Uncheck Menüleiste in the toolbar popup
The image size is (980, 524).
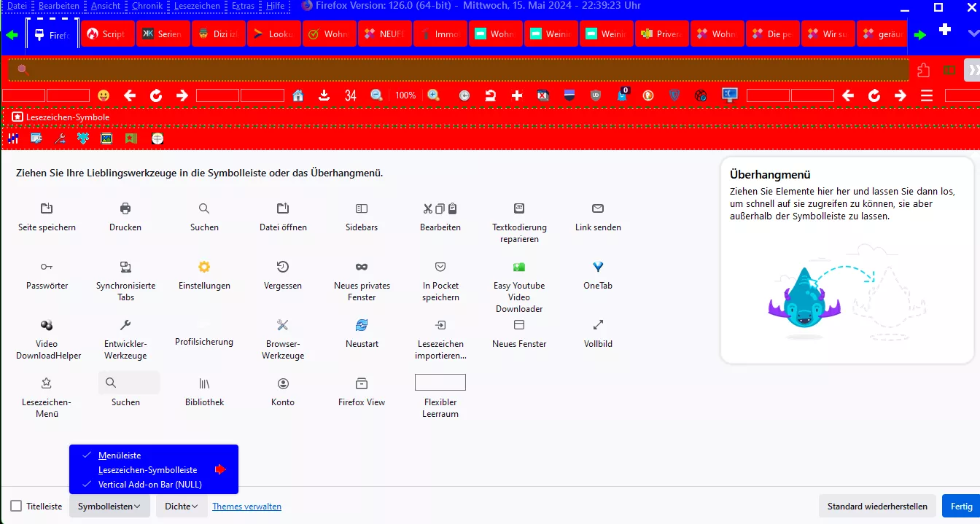tap(120, 455)
